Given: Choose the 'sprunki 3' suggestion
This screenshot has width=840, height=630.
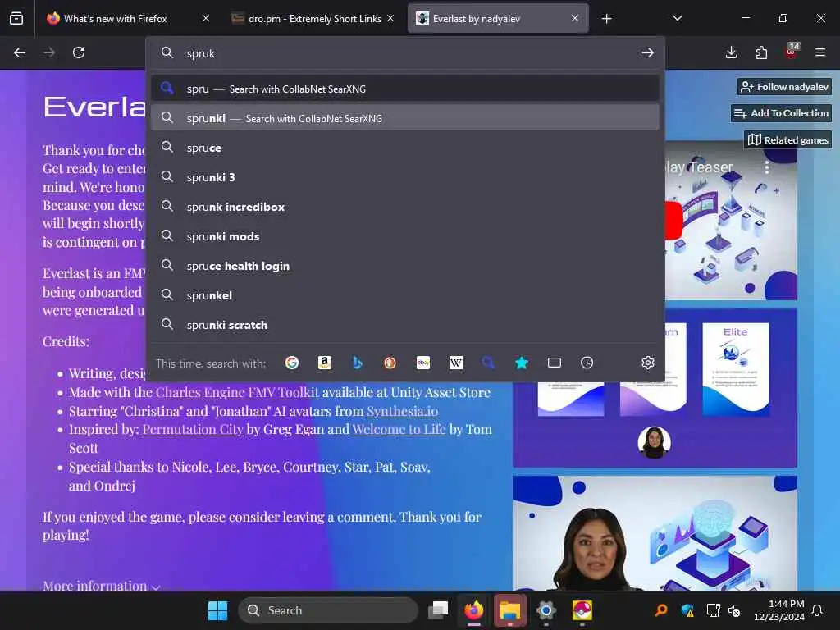Looking at the screenshot, I should [x=405, y=177].
